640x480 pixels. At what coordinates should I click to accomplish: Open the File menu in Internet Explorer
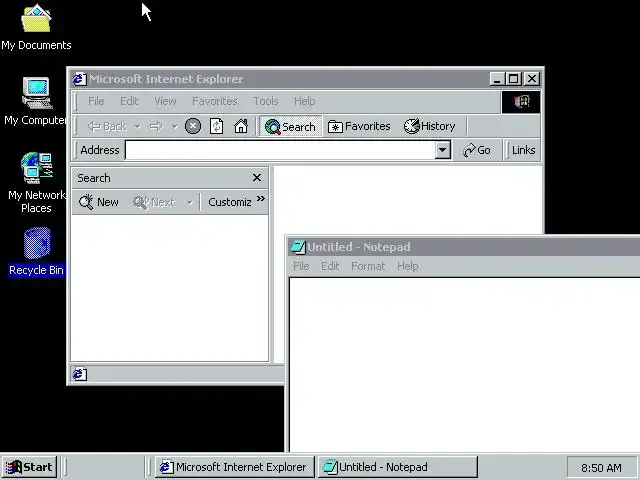[x=96, y=101]
